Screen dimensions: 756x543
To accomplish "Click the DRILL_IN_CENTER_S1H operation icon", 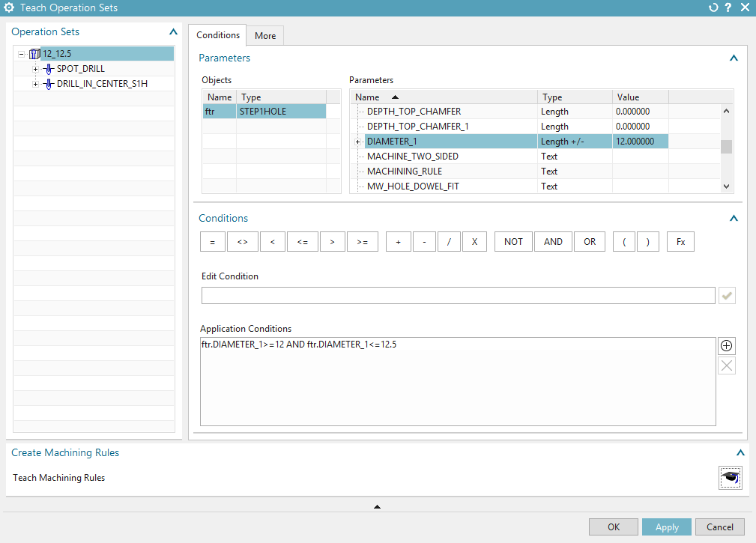I will (x=49, y=84).
